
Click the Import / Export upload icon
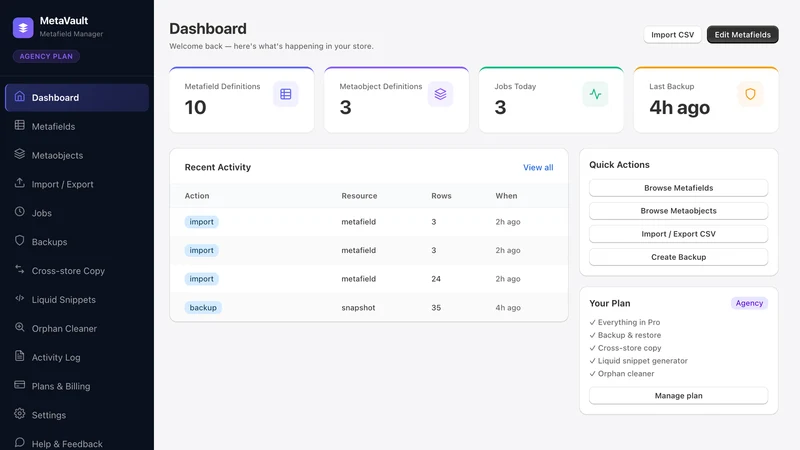click(19, 183)
